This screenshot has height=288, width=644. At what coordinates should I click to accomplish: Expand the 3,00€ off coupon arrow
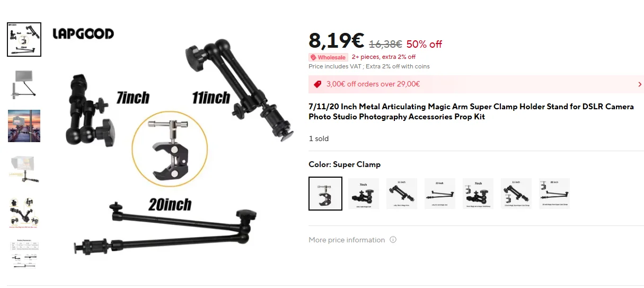pyautogui.click(x=640, y=84)
